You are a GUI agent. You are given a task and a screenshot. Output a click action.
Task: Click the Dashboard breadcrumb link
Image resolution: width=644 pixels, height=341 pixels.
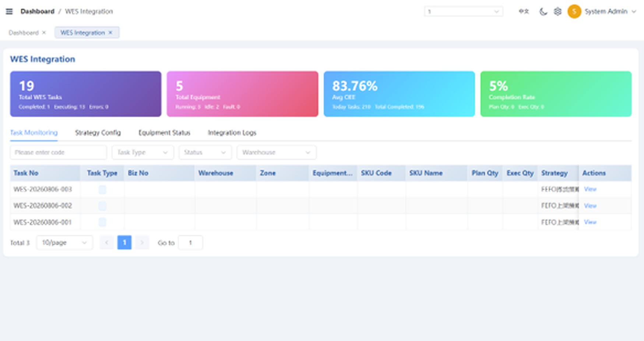click(37, 11)
